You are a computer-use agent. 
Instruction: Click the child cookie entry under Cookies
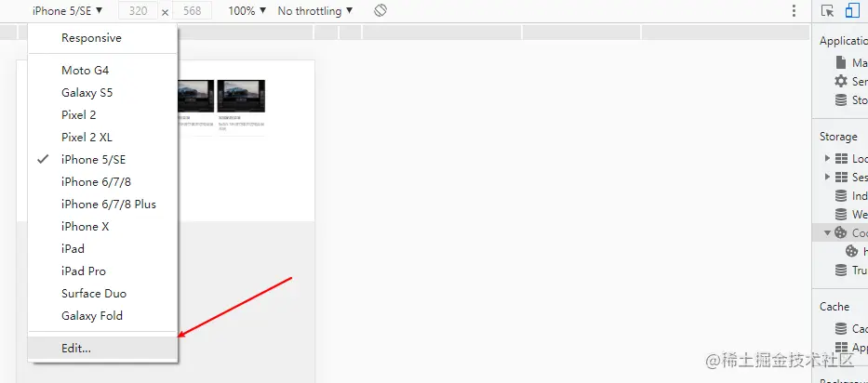point(851,251)
